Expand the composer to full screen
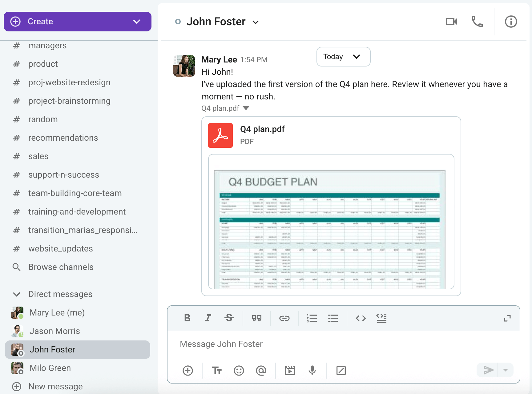 tap(508, 318)
